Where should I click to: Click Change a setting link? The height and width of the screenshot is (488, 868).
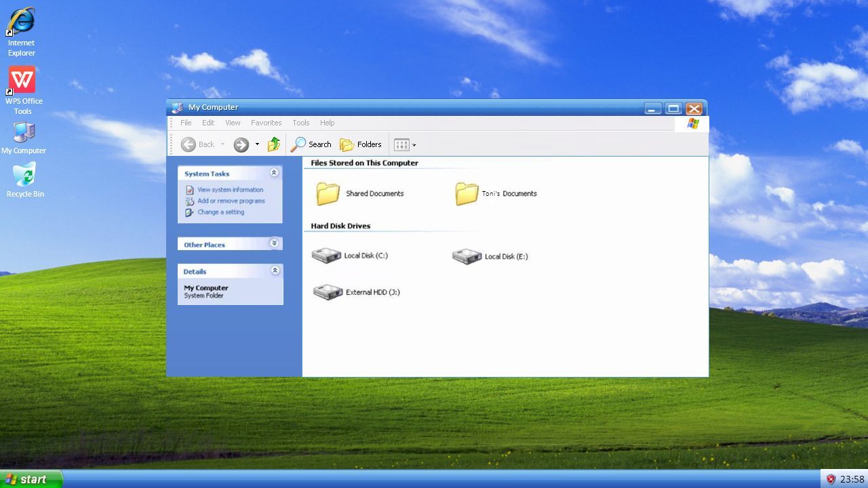point(221,212)
